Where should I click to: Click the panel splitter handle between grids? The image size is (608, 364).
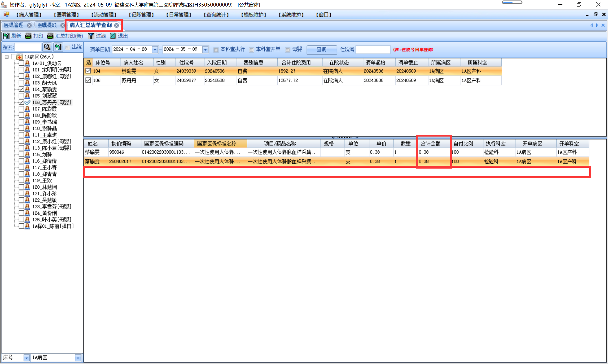[345, 137]
